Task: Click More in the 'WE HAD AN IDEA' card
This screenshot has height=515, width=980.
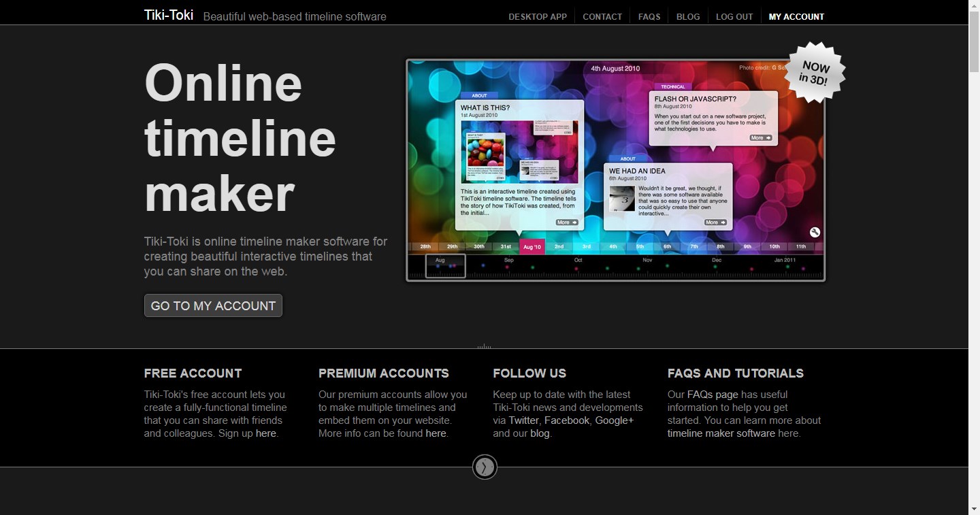Action: pos(715,222)
